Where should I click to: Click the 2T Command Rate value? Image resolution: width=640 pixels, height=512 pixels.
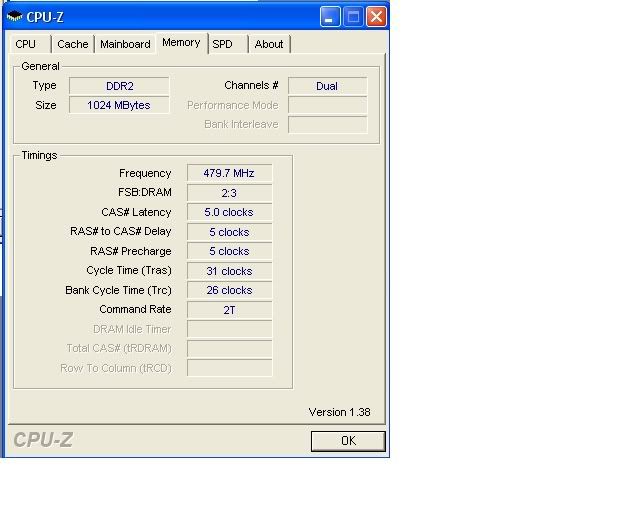229,310
